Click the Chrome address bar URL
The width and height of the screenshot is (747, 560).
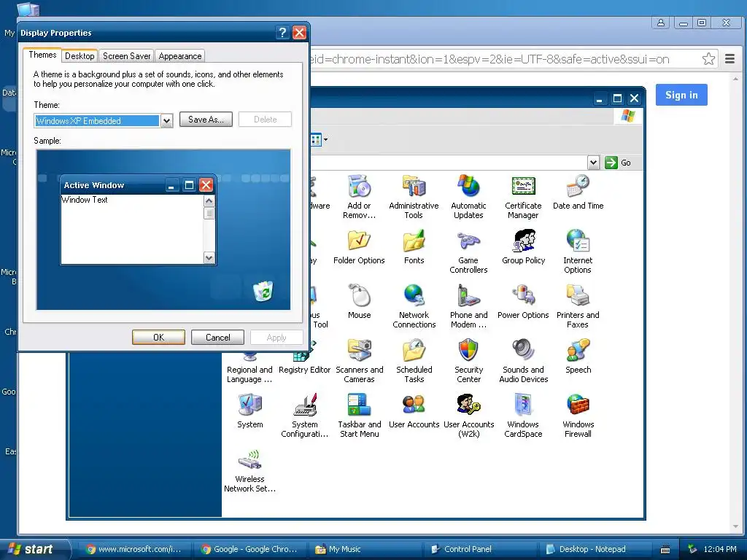(488, 59)
